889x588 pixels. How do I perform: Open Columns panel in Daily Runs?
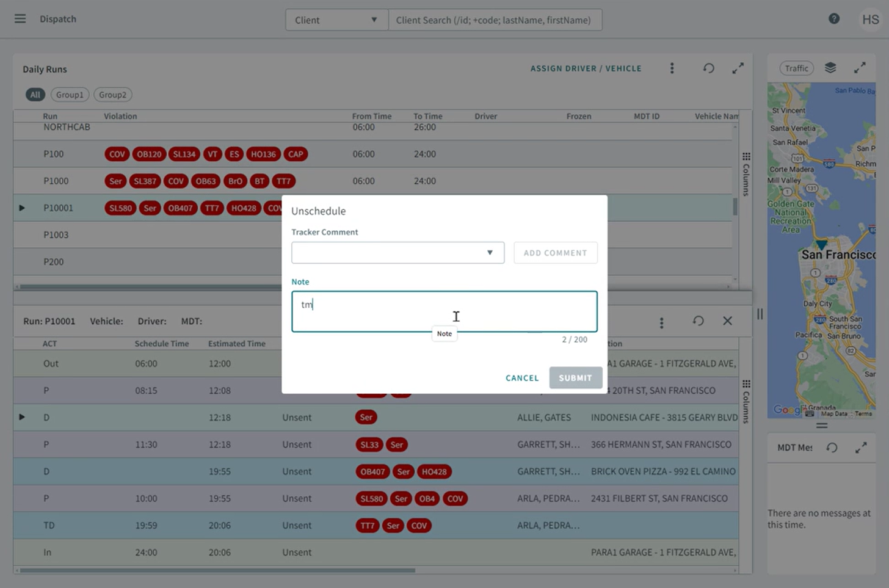click(746, 174)
